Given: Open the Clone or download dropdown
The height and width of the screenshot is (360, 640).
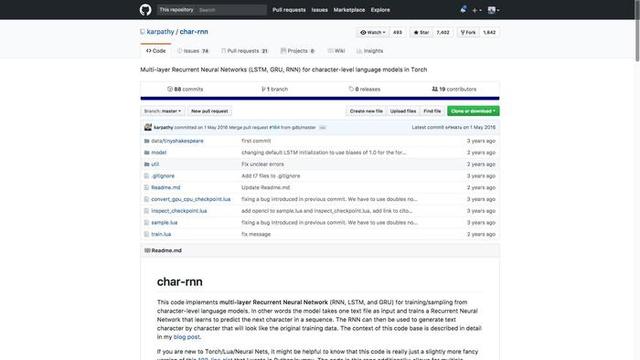Looking at the screenshot, I should click(x=473, y=111).
